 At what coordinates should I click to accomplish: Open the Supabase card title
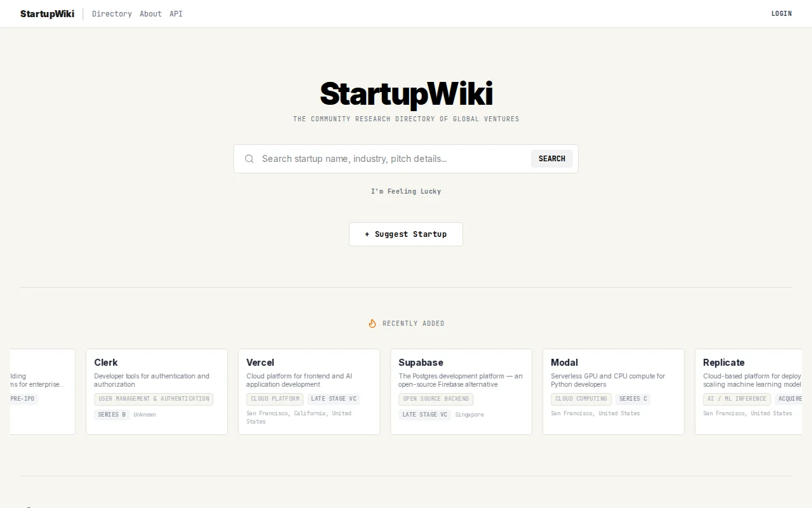point(421,363)
